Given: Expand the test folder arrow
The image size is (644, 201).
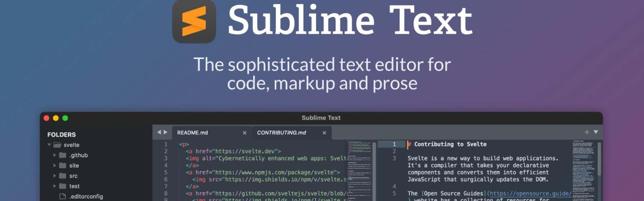Looking at the screenshot, I should (54, 186).
